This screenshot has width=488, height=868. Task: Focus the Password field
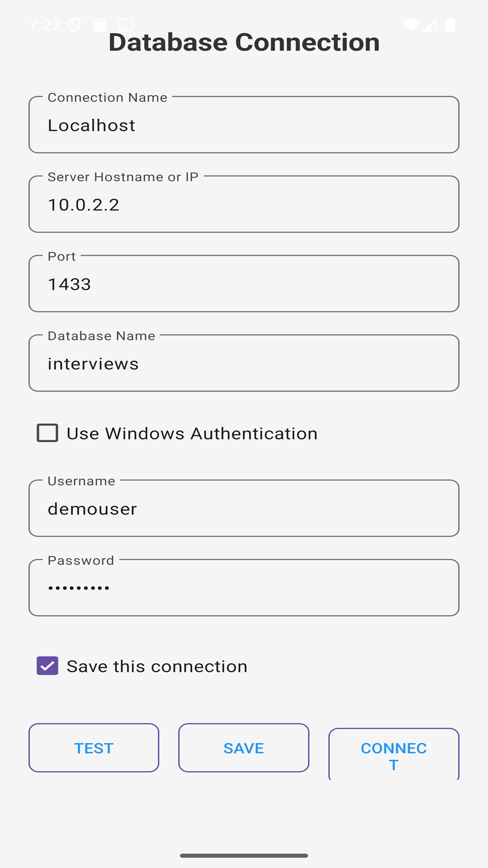pyautogui.click(x=244, y=588)
